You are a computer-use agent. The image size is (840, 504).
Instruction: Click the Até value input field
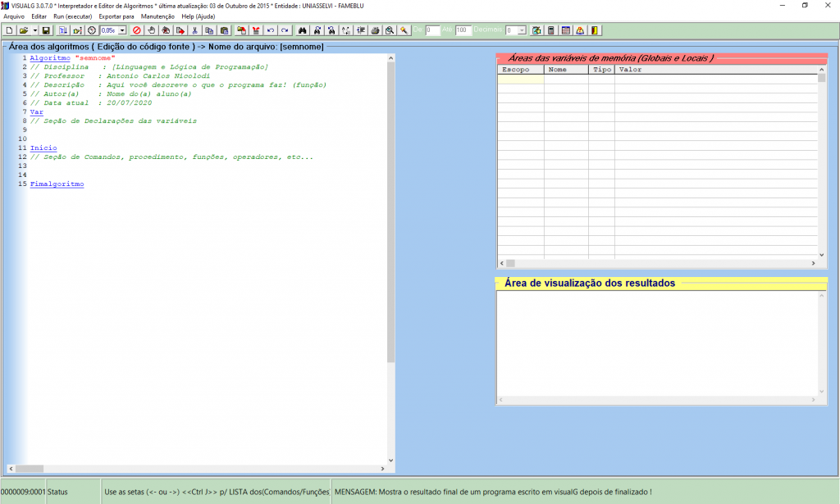[463, 30]
